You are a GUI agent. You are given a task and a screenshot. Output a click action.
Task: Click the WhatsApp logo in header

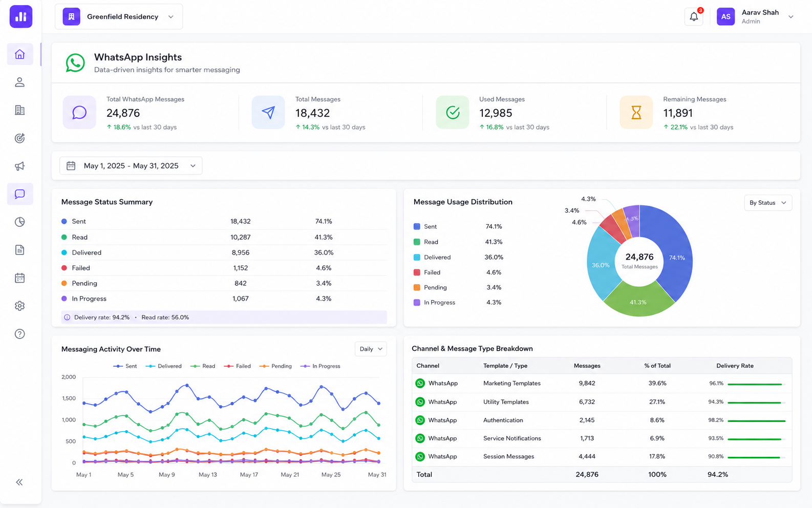click(75, 63)
